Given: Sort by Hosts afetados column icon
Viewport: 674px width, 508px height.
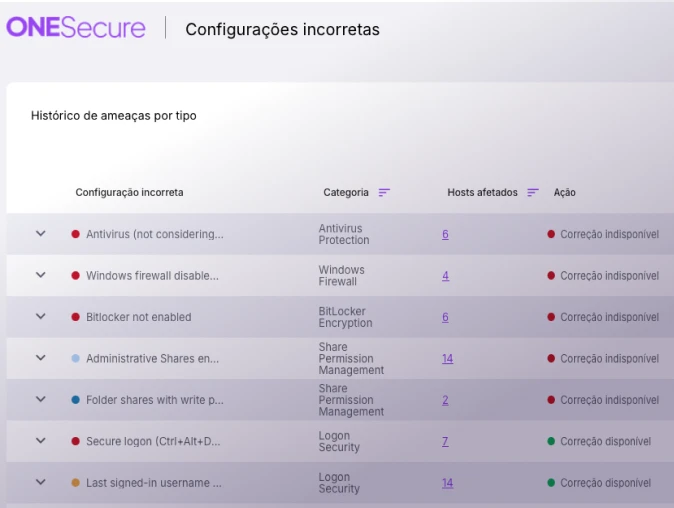Looking at the screenshot, I should coord(533,193).
